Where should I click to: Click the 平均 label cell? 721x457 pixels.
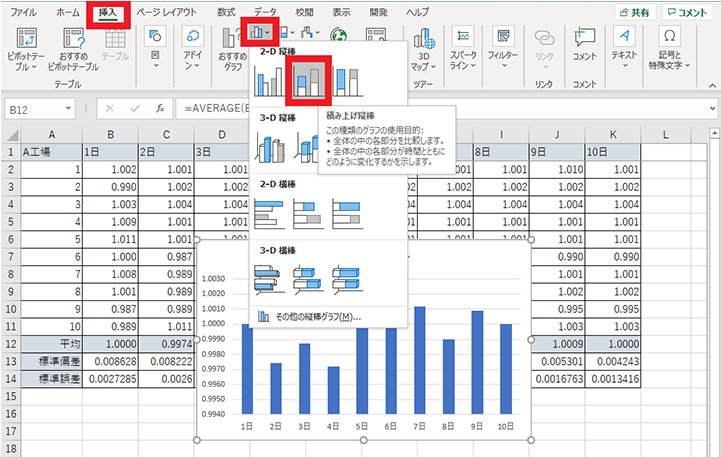(52, 344)
